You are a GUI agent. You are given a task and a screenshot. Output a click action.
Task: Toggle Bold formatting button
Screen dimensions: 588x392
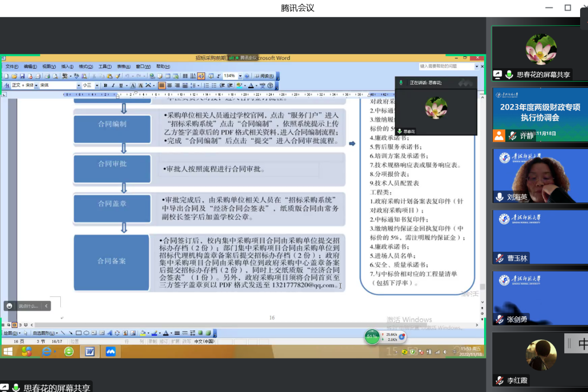tap(105, 85)
